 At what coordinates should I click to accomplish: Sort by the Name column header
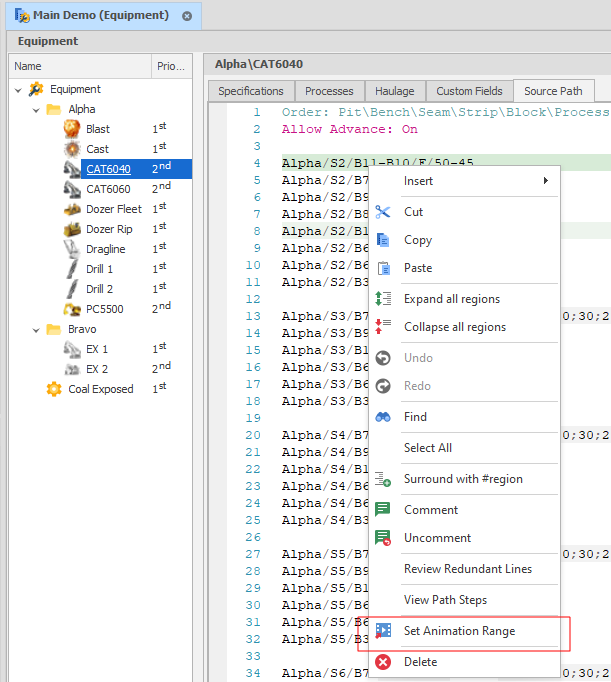click(x=80, y=66)
